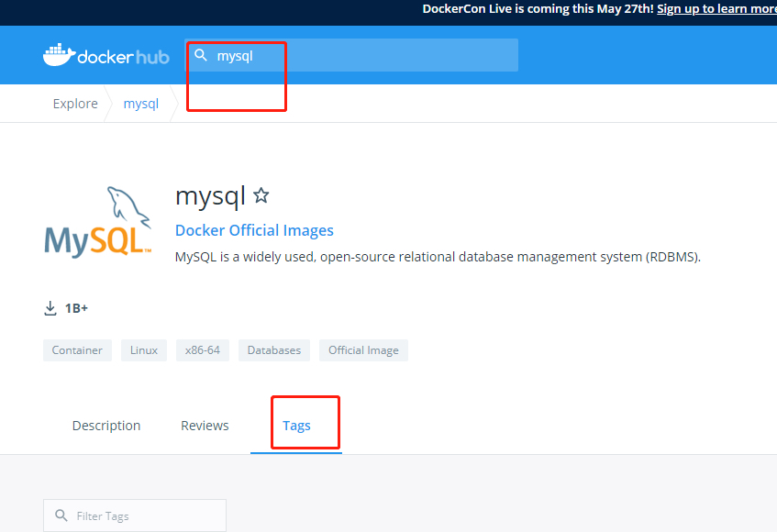Switch to the Reviews tab

[x=205, y=426]
